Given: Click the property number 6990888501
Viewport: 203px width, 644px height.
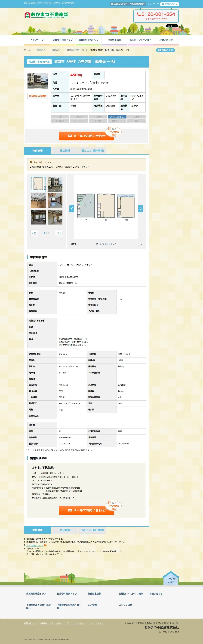Looking at the screenshot, I should [x=65, y=437].
